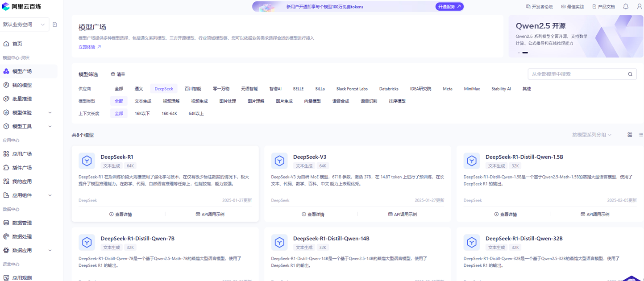
Task: Click the DeepSeek-R1-Distill-Qwen-14B cube icon
Action: (x=279, y=242)
